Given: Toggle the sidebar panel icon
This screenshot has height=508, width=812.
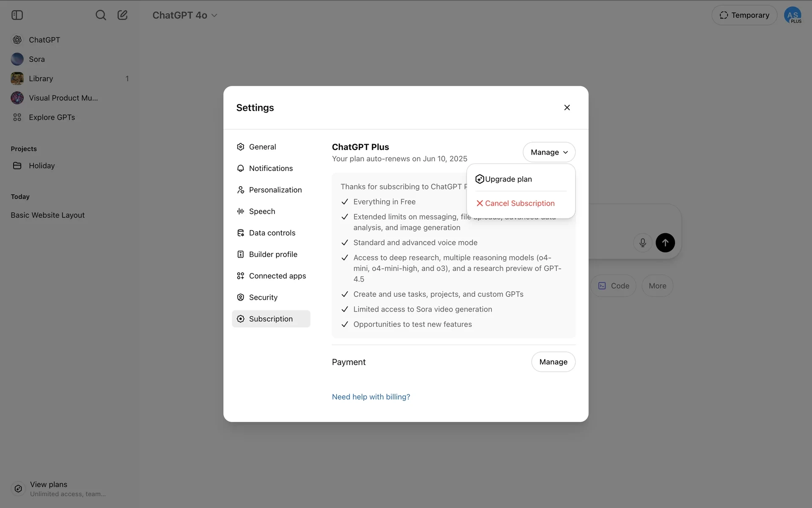Looking at the screenshot, I should pos(17,15).
